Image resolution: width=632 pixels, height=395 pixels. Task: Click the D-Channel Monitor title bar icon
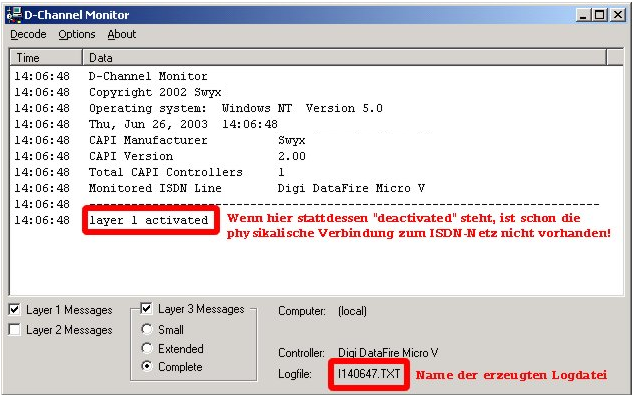(x=14, y=15)
